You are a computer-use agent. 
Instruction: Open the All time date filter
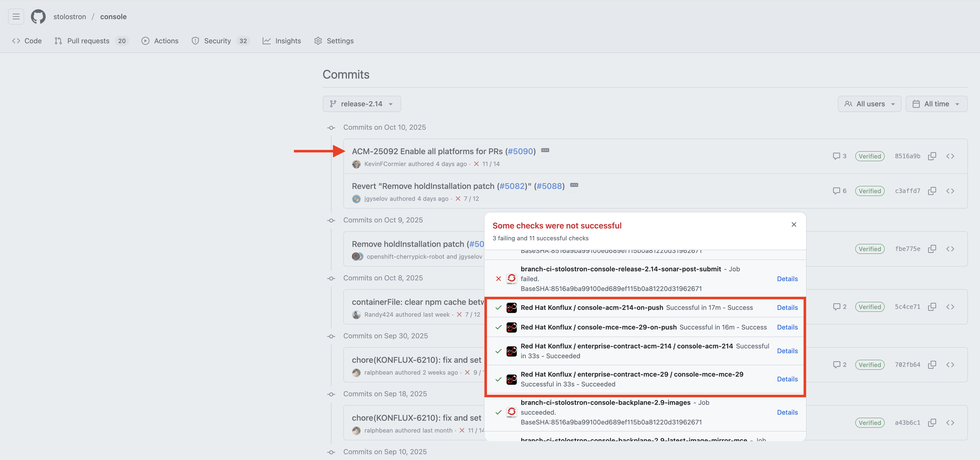coord(936,104)
